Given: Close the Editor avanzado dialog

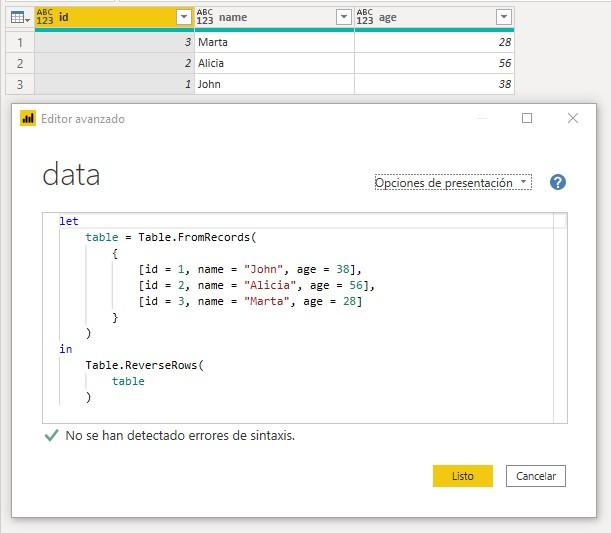Looking at the screenshot, I should tap(573, 118).
